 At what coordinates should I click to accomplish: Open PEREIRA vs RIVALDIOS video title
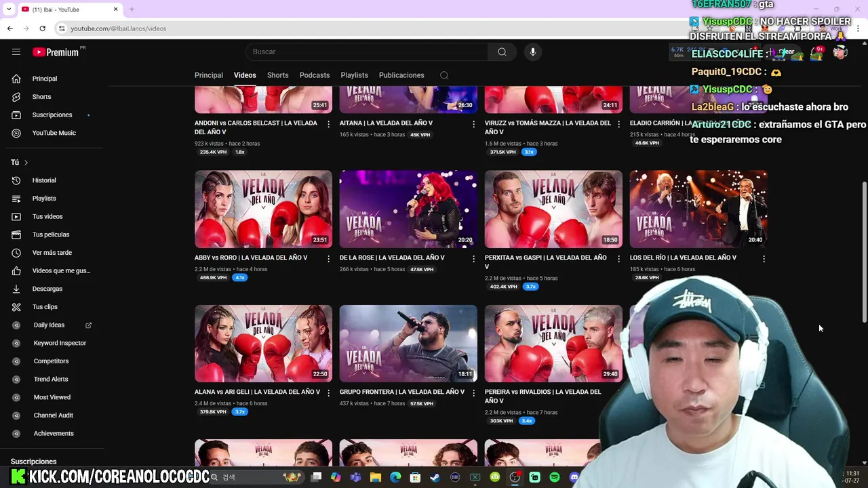[x=542, y=396]
